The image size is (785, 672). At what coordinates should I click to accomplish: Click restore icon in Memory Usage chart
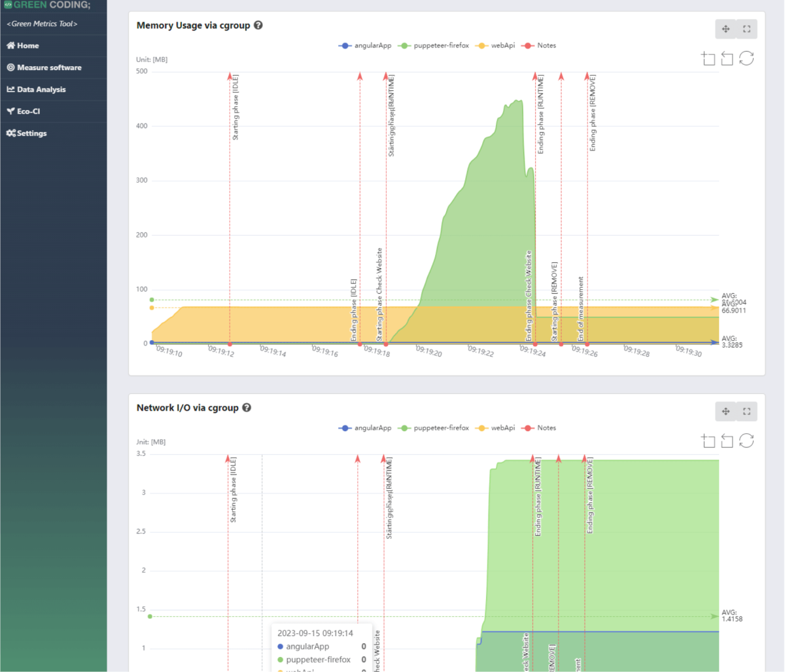(x=746, y=58)
